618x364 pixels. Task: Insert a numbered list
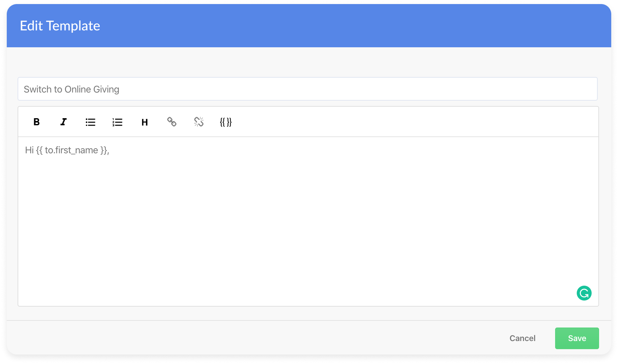pyautogui.click(x=117, y=122)
